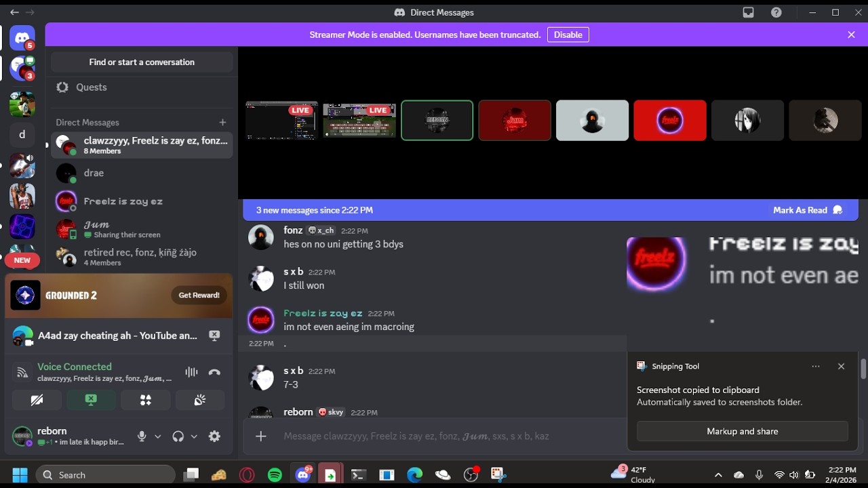Open the Inbox icon in title bar
868x488 pixels.
point(749,12)
